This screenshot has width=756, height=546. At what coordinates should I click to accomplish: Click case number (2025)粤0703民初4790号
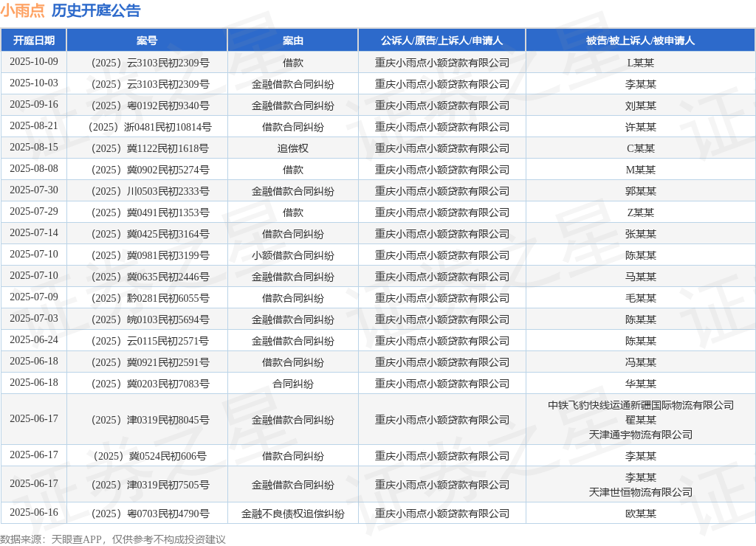pyautogui.click(x=150, y=514)
